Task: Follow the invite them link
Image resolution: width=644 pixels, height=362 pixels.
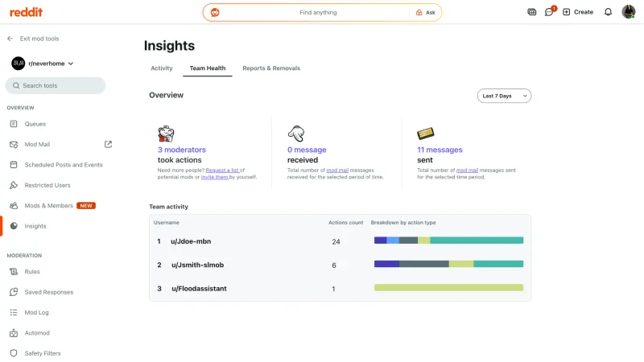Action: click(x=214, y=177)
